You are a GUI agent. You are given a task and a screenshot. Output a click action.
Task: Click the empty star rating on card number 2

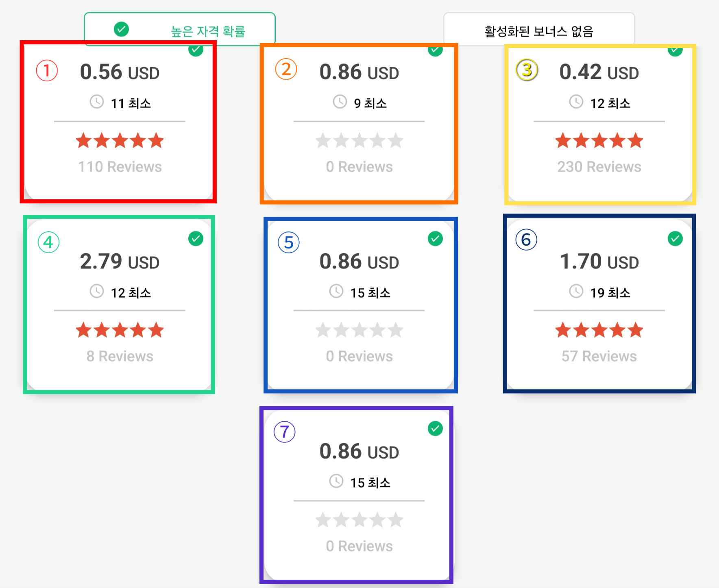[x=359, y=141]
